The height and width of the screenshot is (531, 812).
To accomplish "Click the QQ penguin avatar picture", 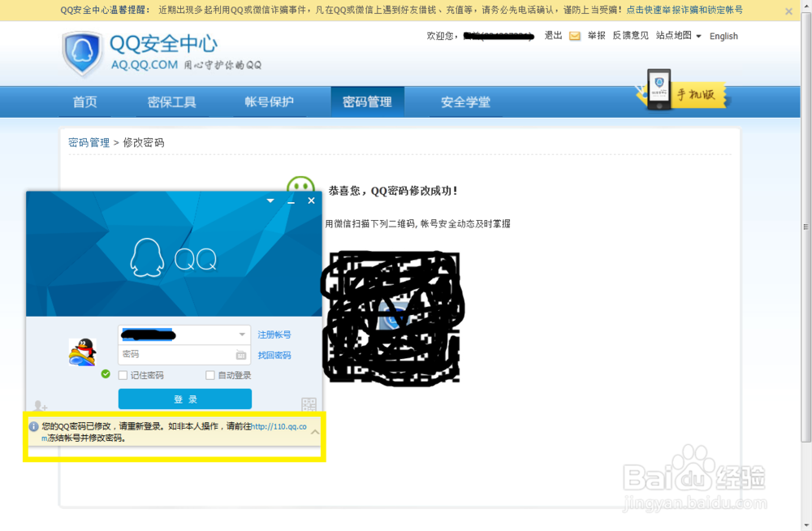I will 82,352.
